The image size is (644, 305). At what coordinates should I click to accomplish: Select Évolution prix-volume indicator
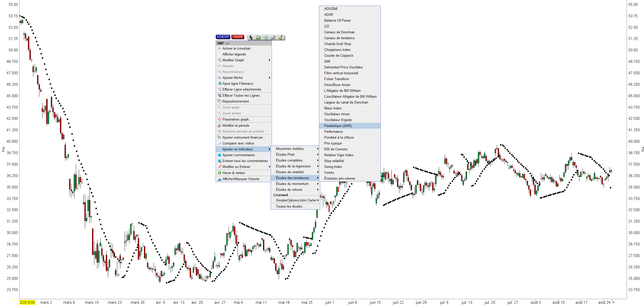coord(350,178)
